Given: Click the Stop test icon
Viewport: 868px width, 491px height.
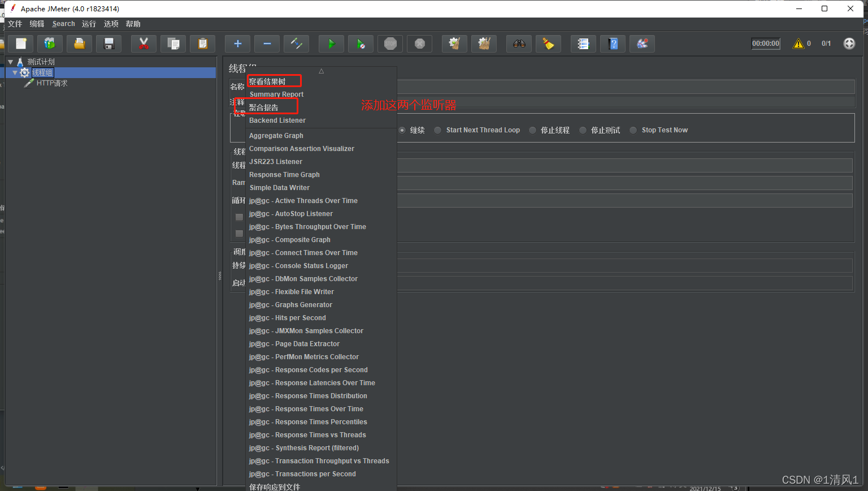Looking at the screenshot, I should click(390, 44).
